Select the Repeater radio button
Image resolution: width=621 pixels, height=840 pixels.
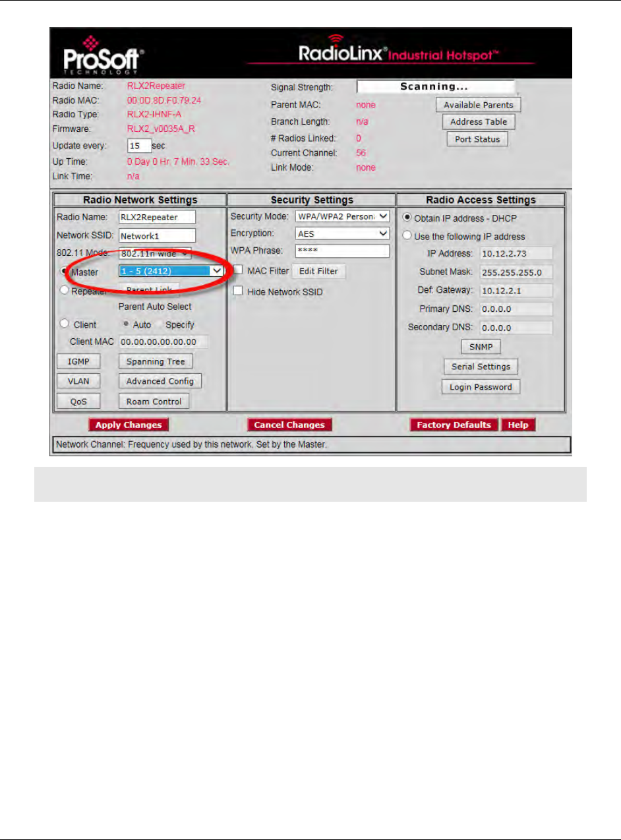click(x=65, y=289)
